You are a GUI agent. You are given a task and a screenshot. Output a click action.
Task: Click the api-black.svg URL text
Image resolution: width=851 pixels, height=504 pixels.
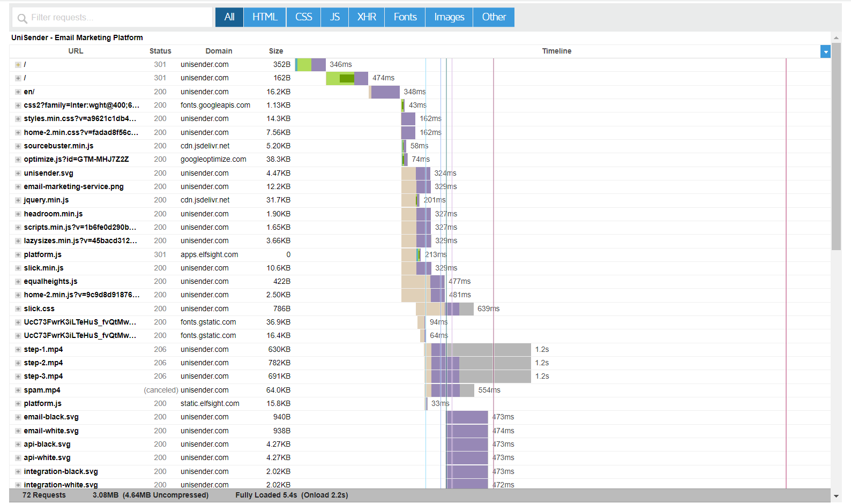[47, 444]
